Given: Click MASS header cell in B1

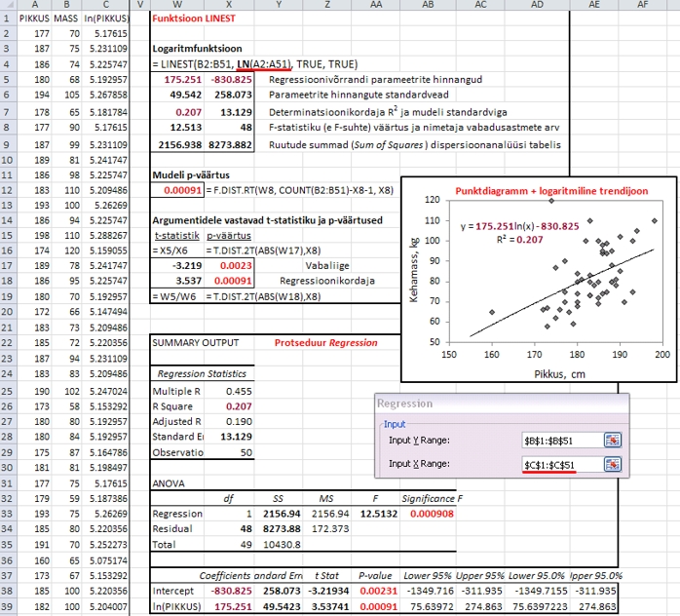Looking at the screenshot, I should coord(66,19).
